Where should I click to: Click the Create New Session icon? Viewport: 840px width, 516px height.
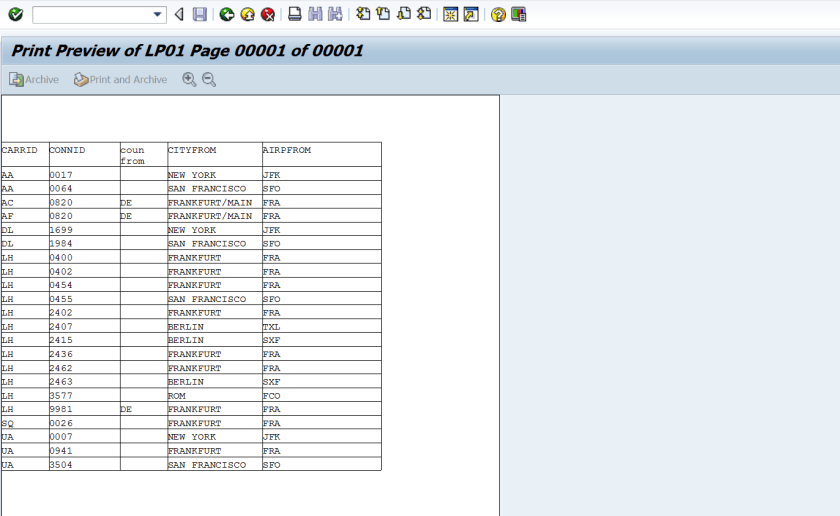coord(451,14)
